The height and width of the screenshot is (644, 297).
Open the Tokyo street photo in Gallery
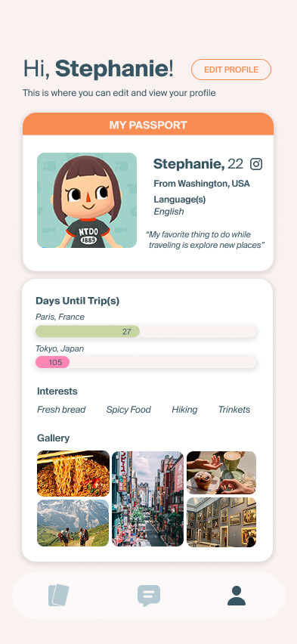(148, 499)
